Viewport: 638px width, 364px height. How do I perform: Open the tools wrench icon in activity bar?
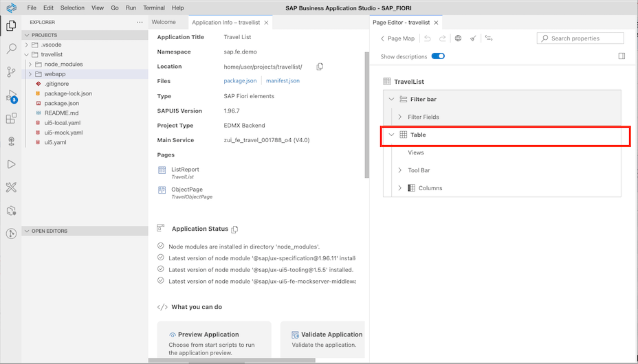(x=11, y=187)
